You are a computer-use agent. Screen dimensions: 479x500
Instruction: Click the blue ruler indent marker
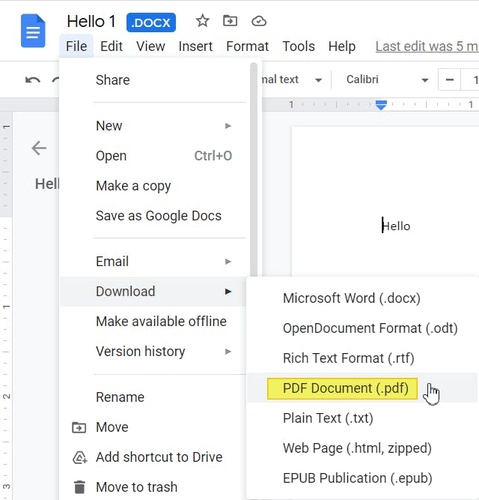coord(381,105)
